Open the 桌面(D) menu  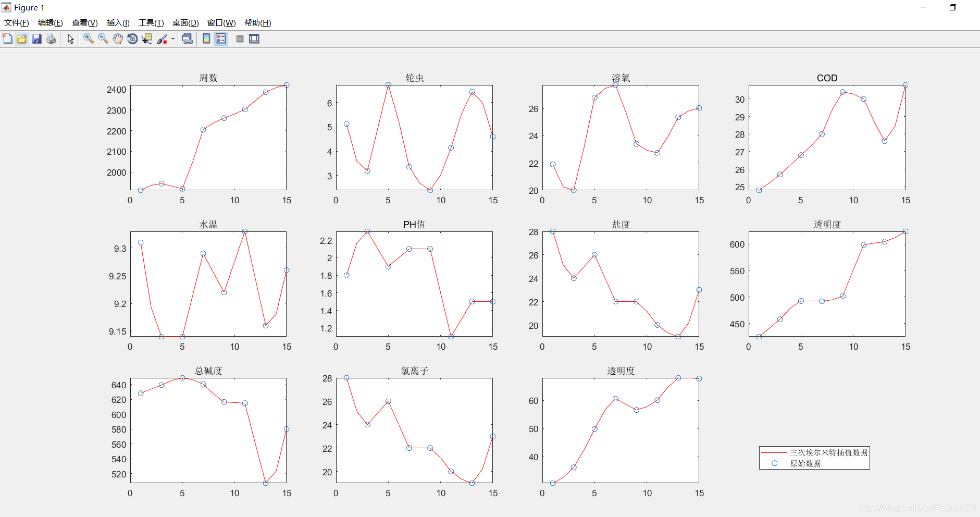(185, 23)
